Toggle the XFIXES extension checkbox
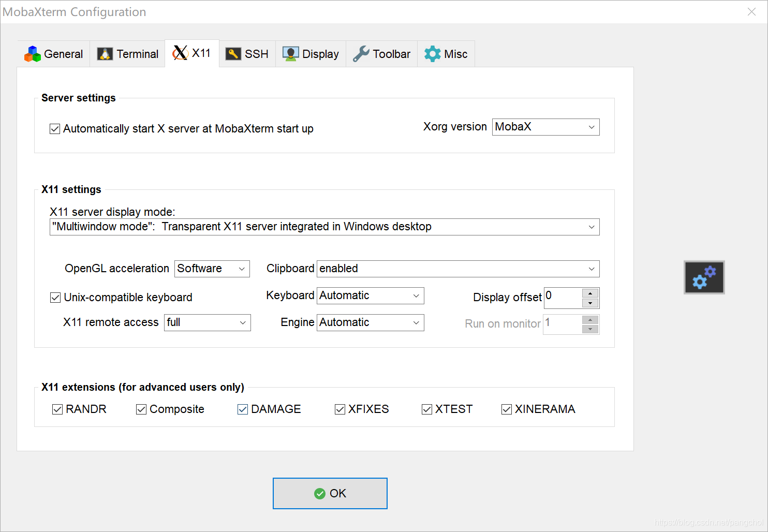This screenshot has width=768, height=532. pos(340,409)
